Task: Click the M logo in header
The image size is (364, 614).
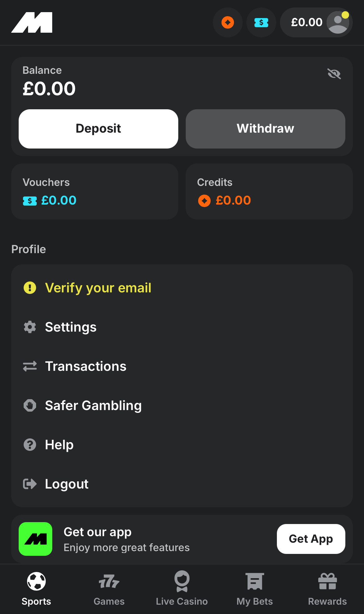Action: click(x=32, y=22)
